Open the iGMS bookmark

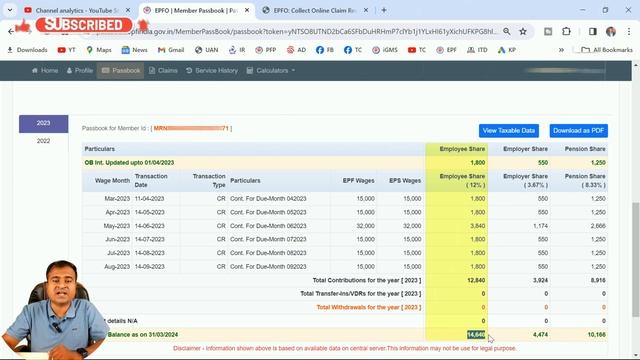pos(385,50)
